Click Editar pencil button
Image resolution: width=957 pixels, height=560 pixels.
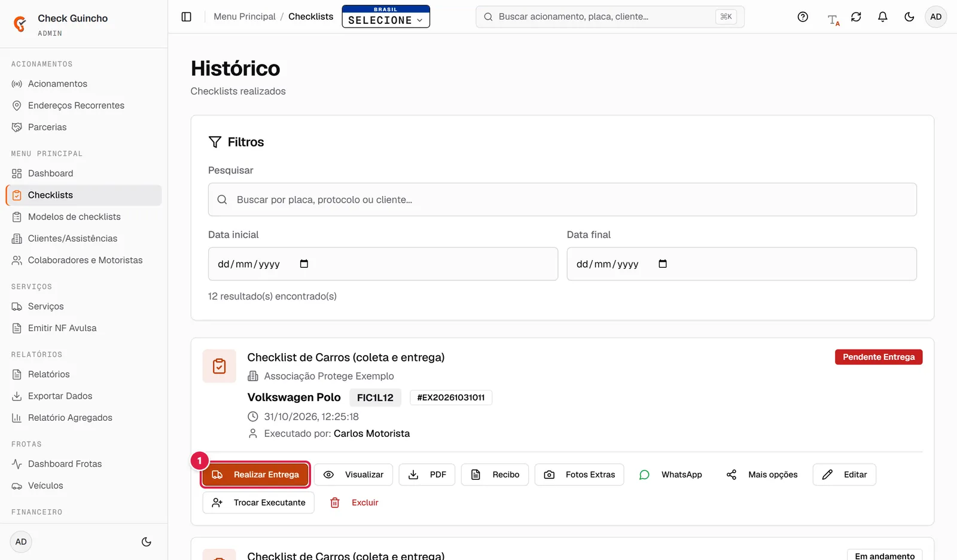(x=845, y=475)
